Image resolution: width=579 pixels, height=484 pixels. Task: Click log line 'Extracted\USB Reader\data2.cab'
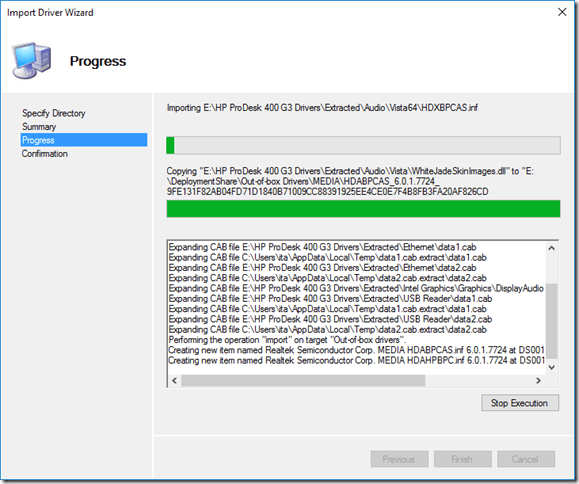(x=330, y=319)
